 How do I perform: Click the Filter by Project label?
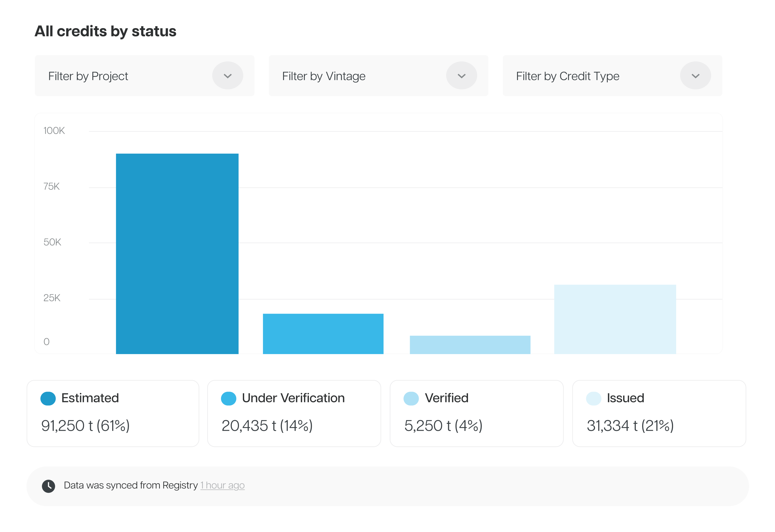[x=88, y=76]
